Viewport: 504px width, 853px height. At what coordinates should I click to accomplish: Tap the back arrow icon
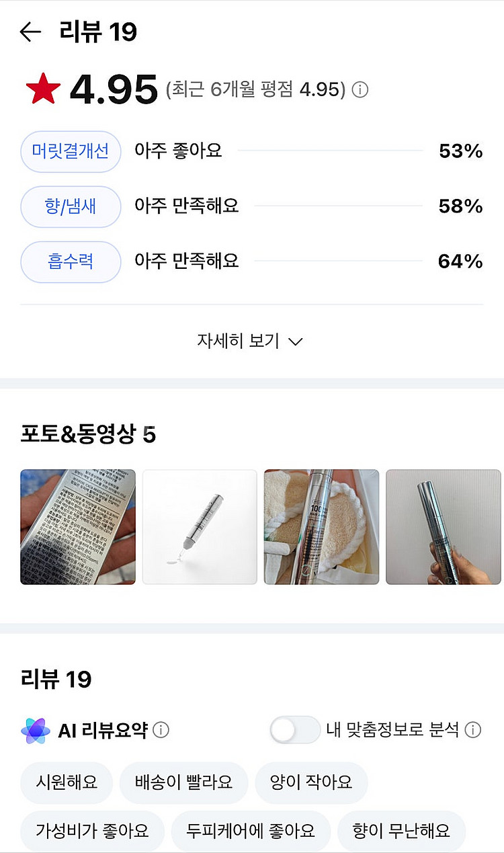[x=31, y=32]
